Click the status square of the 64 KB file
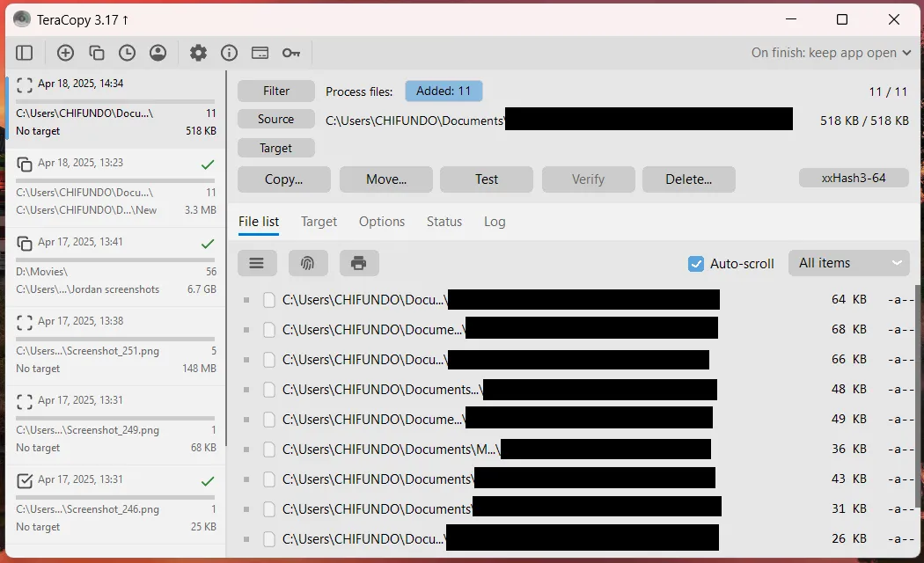This screenshot has height=563, width=924. [246, 300]
